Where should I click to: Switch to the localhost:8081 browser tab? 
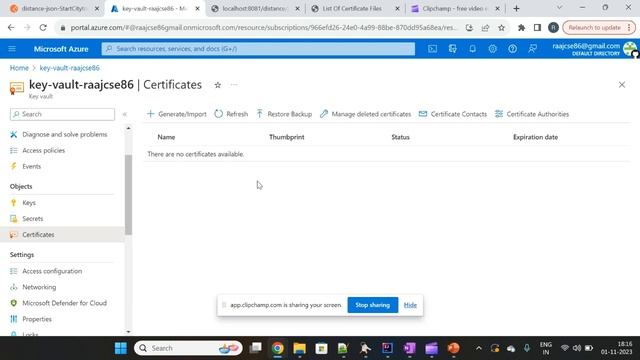click(256, 9)
